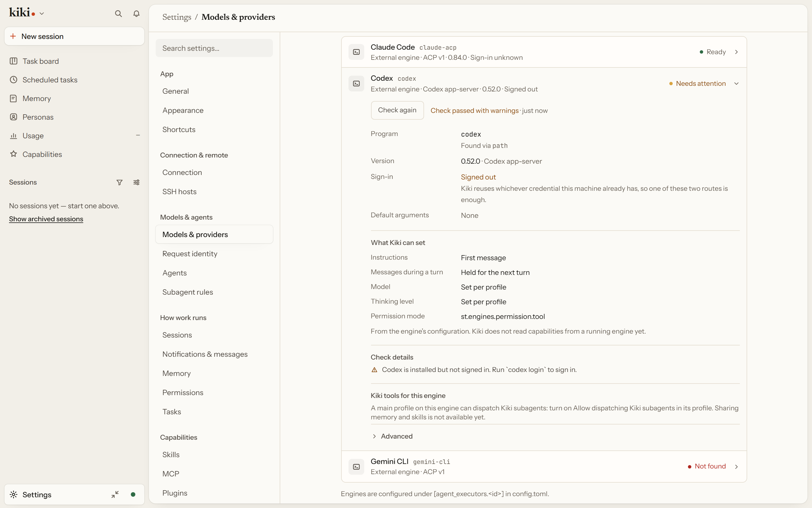The width and height of the screenshot is (812, 508).
Task: Click the Check again button
Action: coord(397,110)
